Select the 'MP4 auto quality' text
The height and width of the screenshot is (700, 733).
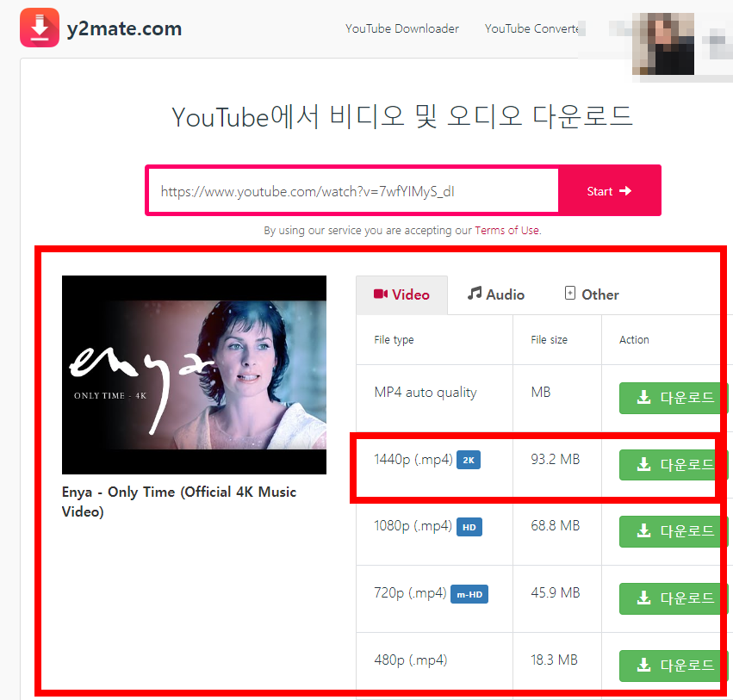(426, 393)
